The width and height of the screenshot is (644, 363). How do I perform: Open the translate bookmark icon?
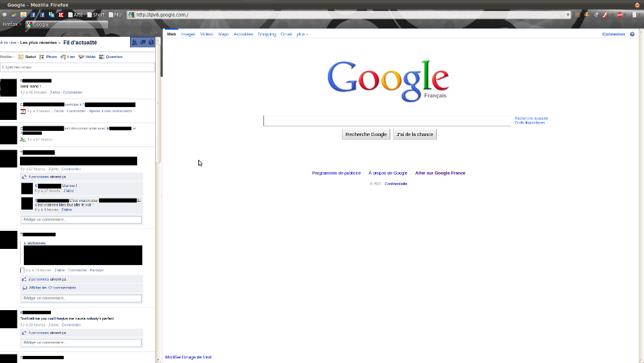coord(52,15)
